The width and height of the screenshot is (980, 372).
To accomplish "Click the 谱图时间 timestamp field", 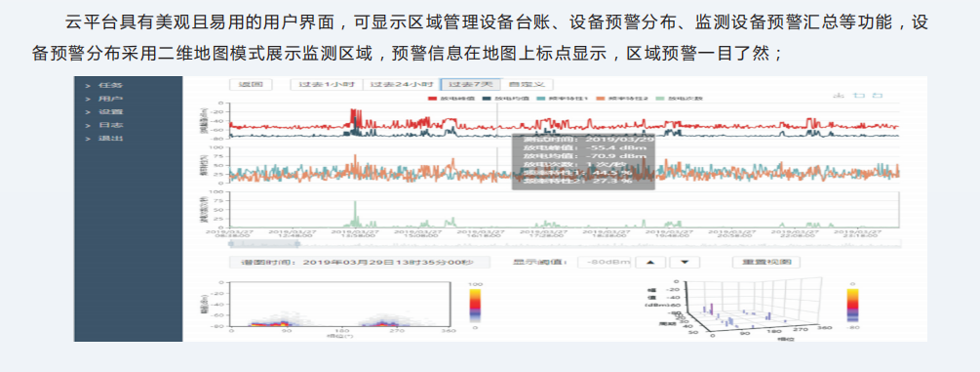I will click(360, 263).
